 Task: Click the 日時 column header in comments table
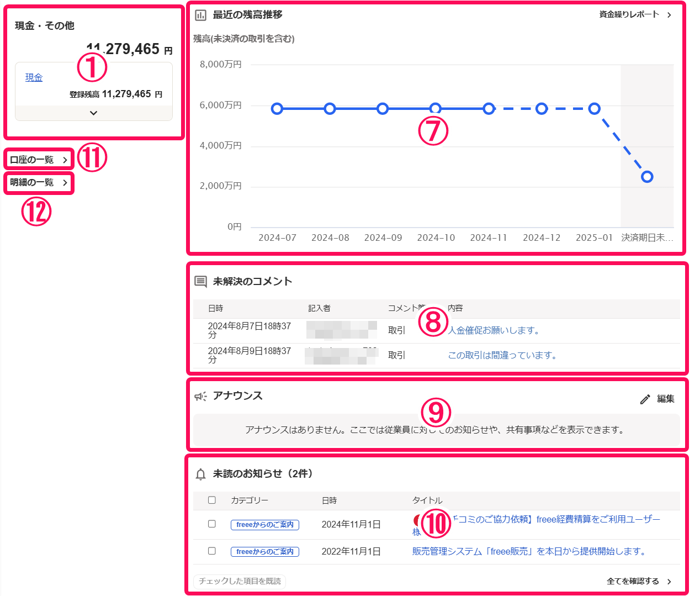click(215, 308)
